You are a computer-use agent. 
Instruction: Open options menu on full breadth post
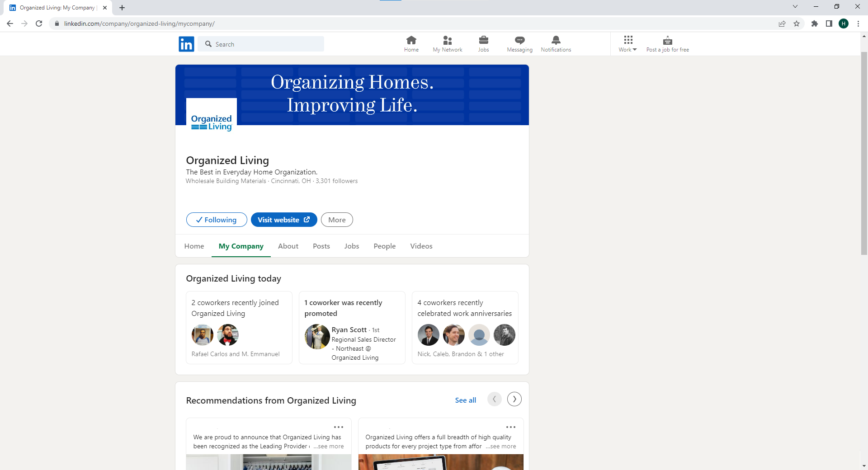(511, 427)
